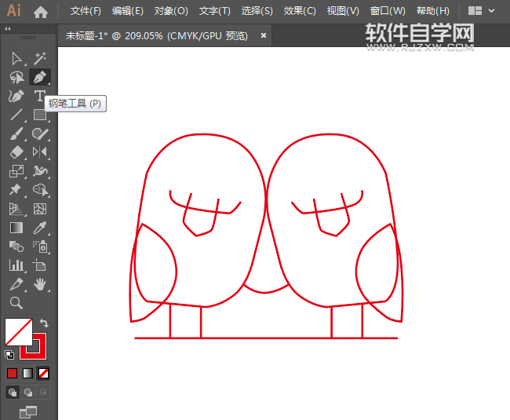Open the 编辑(E) menu
This screenshot has width=510, height=420.
[x=128, y=11]
